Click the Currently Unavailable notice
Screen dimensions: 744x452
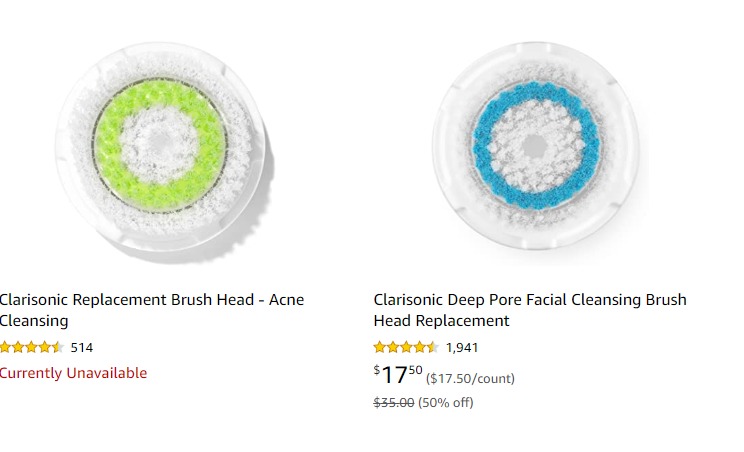pyautogui.click(x=73, y=373)
